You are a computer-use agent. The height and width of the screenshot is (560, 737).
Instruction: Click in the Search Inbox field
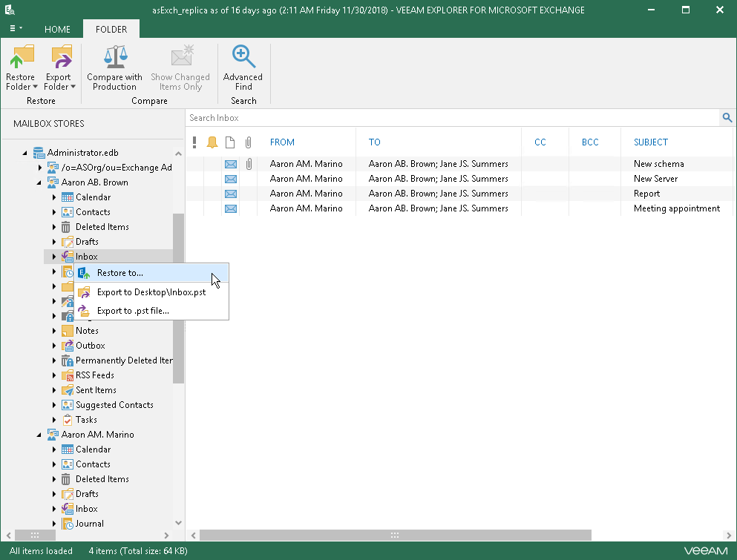[x=452, y=118]
